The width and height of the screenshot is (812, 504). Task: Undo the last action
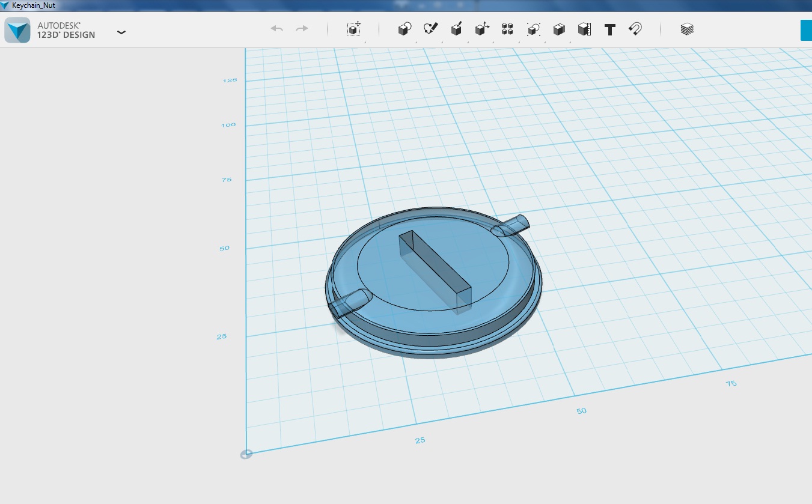coord(276,28)
